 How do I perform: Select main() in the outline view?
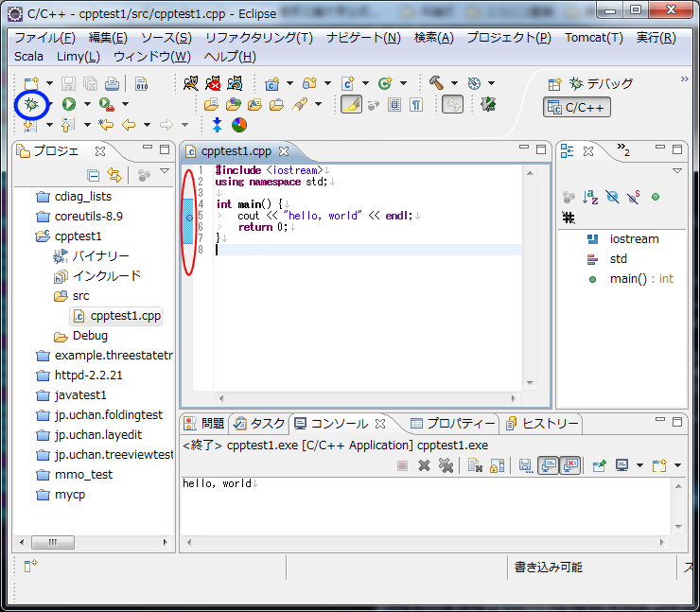tap(629, 278)
